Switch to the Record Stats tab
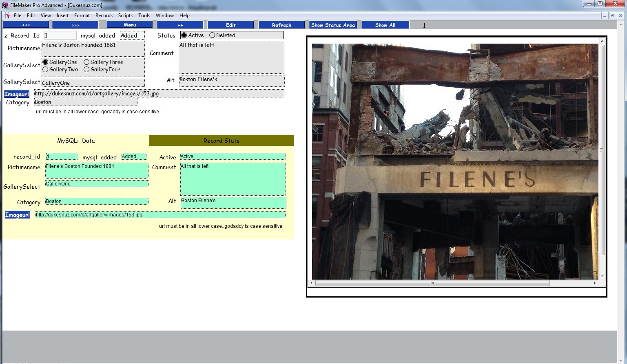 pos(222,141)
